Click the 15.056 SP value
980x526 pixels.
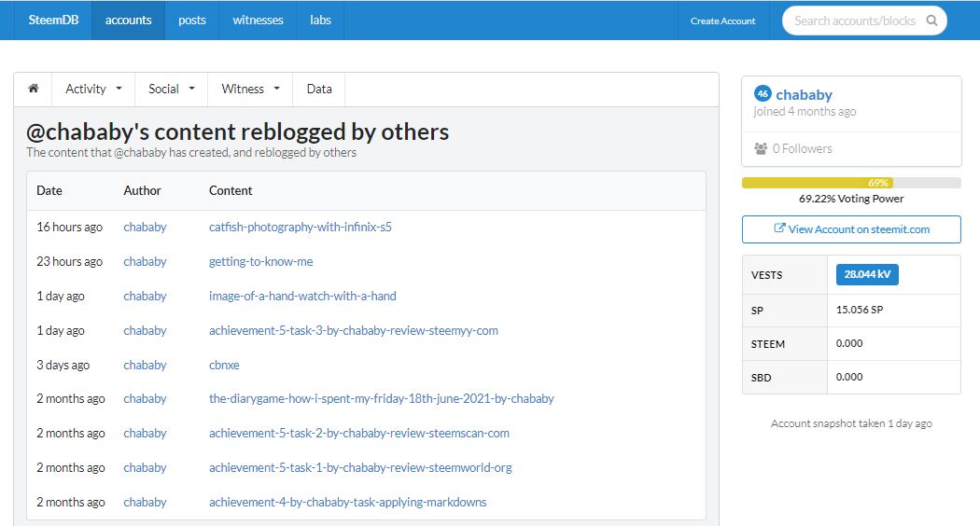pos(860,310)
